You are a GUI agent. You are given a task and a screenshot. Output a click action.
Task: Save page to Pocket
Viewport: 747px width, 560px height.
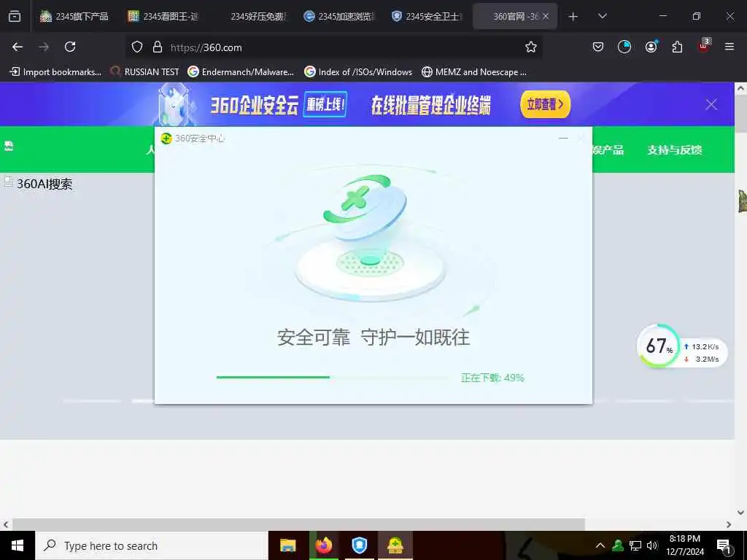tap(598, 47)
